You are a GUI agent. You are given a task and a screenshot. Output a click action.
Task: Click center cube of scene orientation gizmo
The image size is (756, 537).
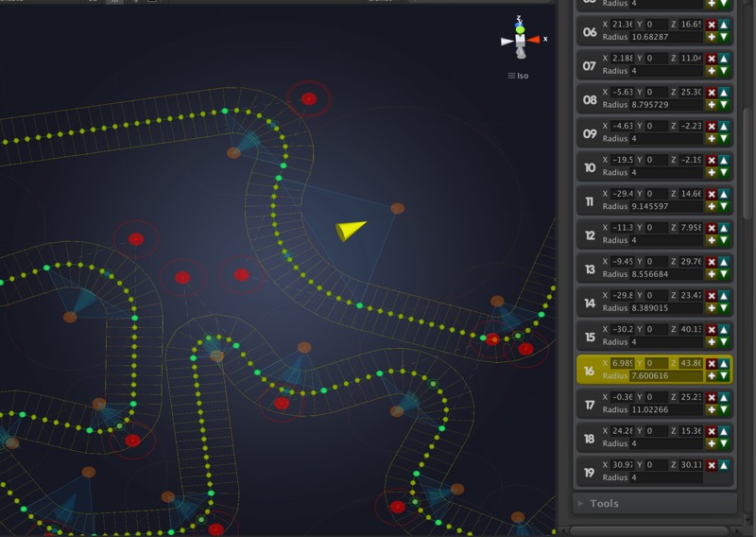(520, 41)
